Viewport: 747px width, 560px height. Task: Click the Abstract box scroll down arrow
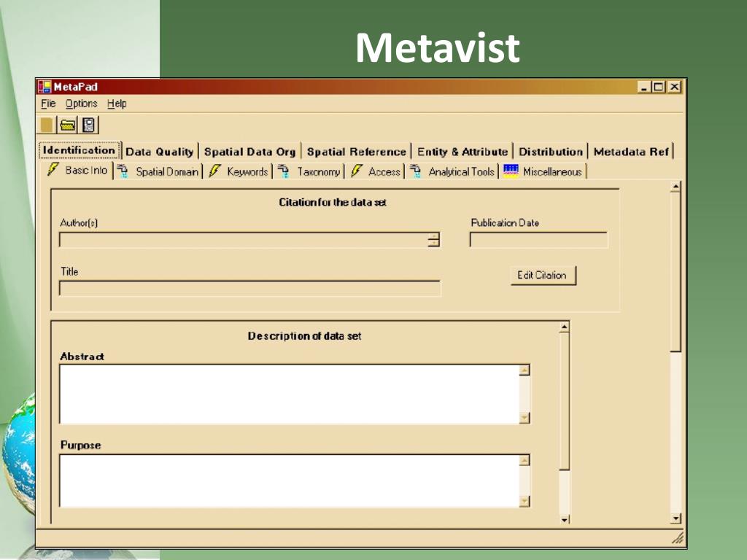(x=525, y=418)
